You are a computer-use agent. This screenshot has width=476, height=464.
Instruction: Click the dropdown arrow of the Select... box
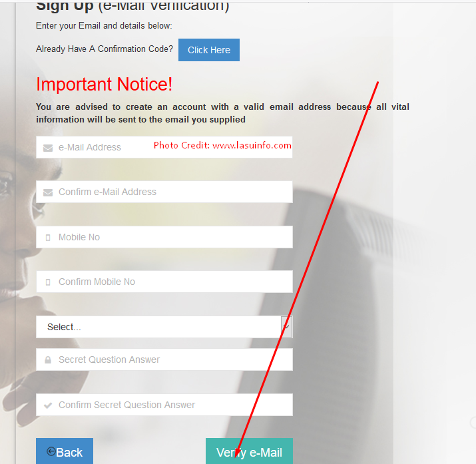click(286, 327)
